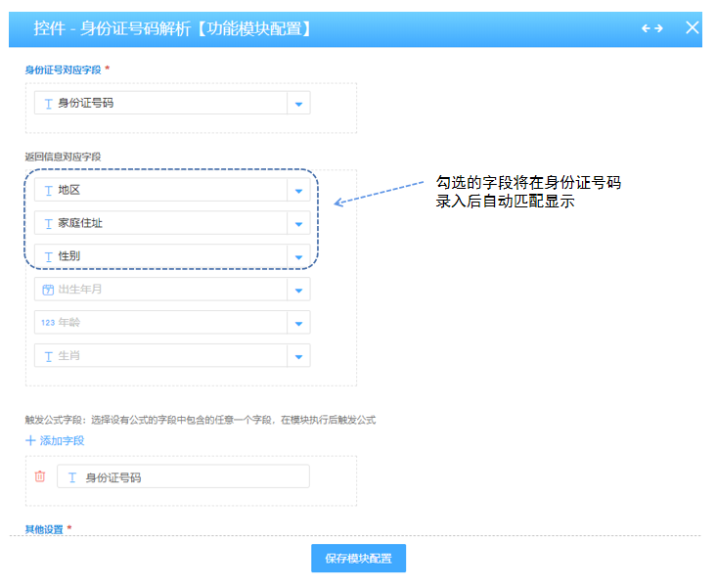This screenshot has width=717, height=588.
Task: Click the text icon in 生肖 field
Action: pos(47,356)
